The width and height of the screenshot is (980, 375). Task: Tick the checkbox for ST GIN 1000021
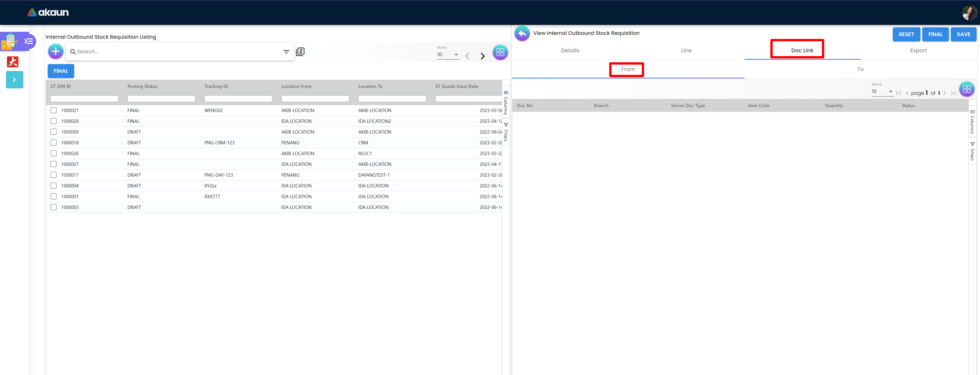pos(54,110)
